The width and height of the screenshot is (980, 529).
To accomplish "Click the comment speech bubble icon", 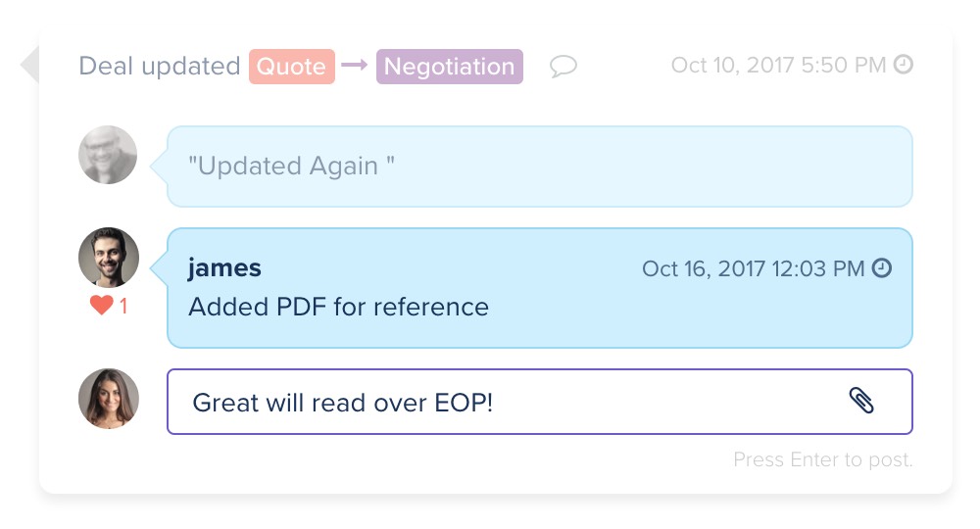I will coord(563,66).
